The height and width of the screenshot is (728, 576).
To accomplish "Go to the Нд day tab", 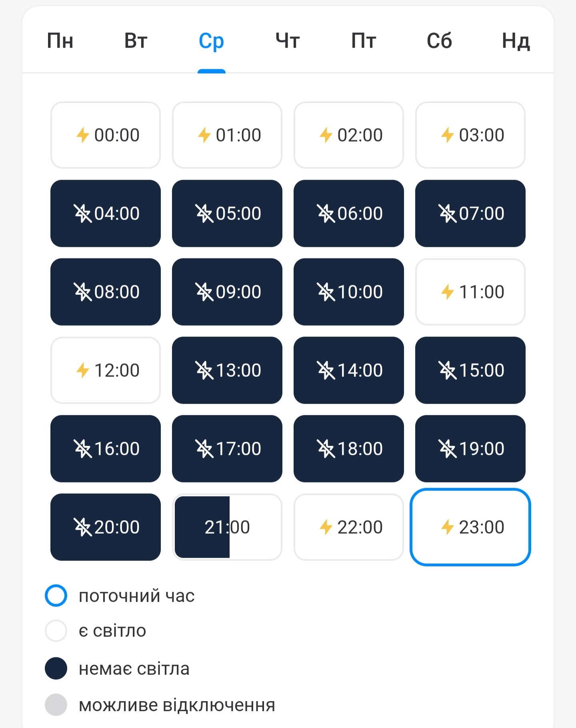I will [x=516, y=41].
